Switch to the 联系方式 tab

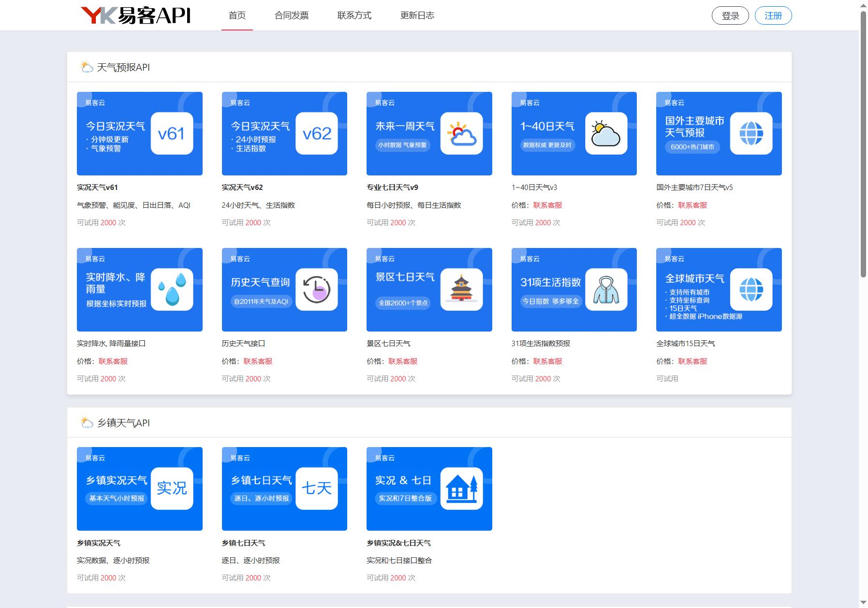[354, 15]
